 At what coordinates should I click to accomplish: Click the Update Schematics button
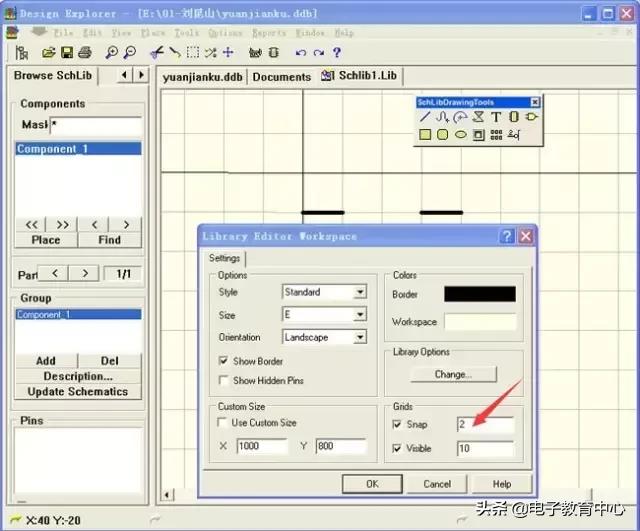pyautogui.click(x=78, y=392)
